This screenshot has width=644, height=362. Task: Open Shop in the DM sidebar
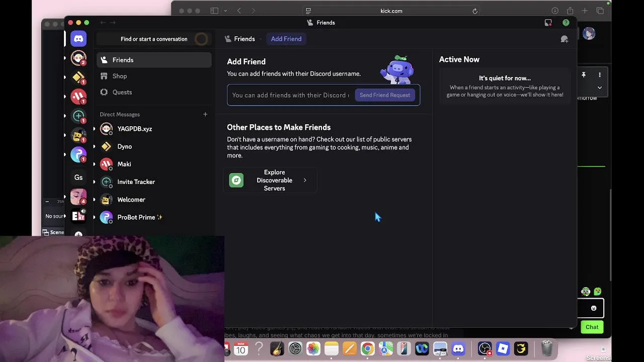[x=154, y=76]
